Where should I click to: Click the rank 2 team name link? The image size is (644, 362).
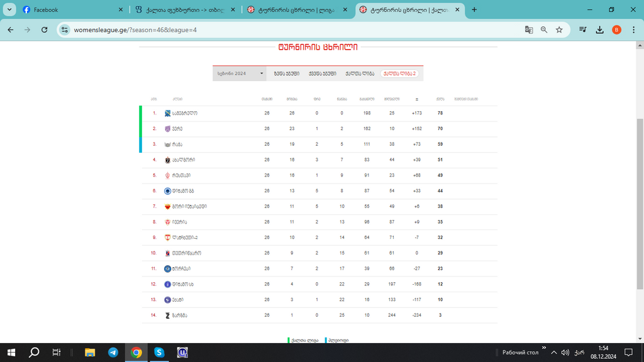click(177, 129)
